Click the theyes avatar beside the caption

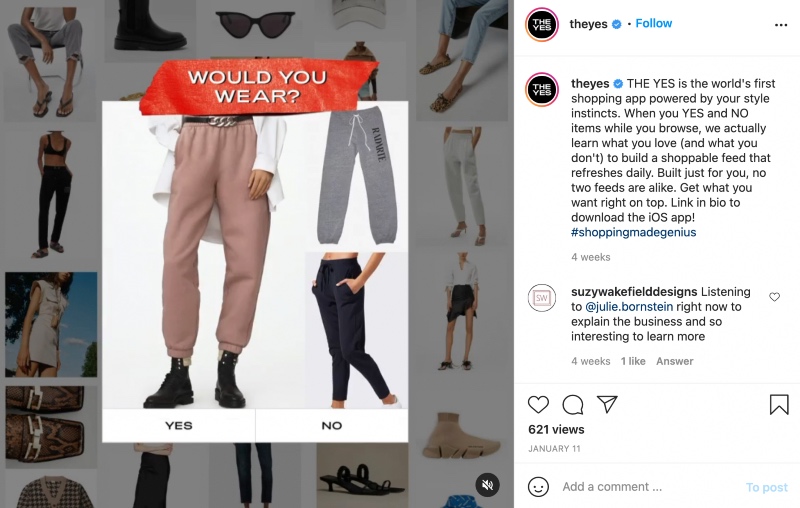542,89
